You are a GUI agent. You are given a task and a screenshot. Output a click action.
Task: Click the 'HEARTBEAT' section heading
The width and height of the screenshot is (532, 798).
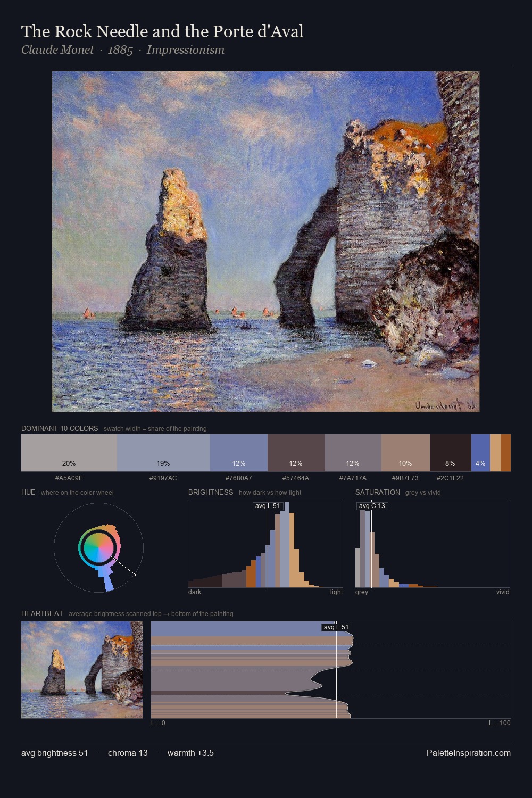[42, 613]
